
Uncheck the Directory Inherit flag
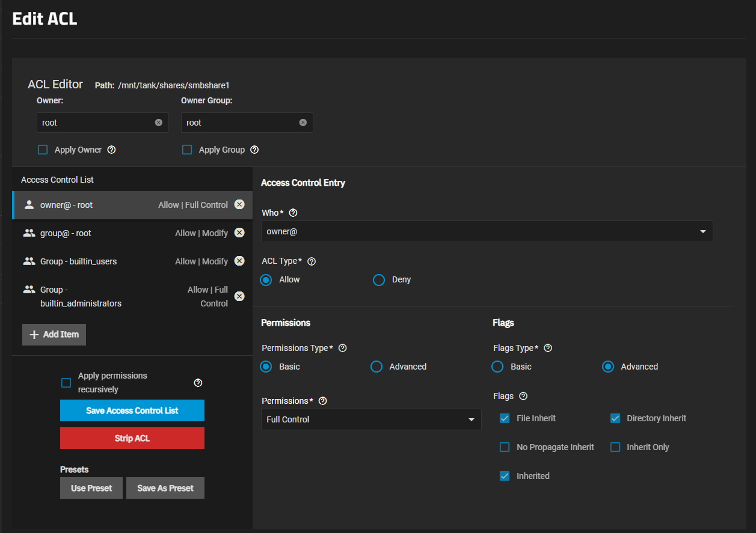coord(615,418)
